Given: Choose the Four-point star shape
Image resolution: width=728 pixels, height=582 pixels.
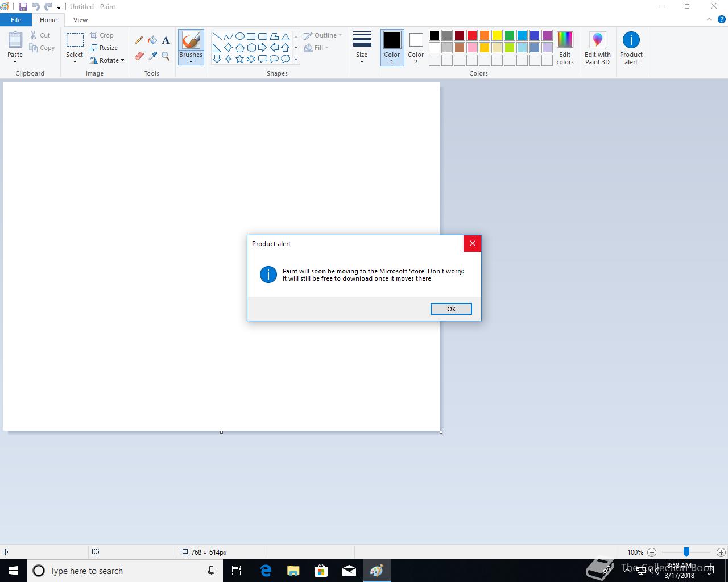Looking at the screenshot, I should tap(228, 59).
